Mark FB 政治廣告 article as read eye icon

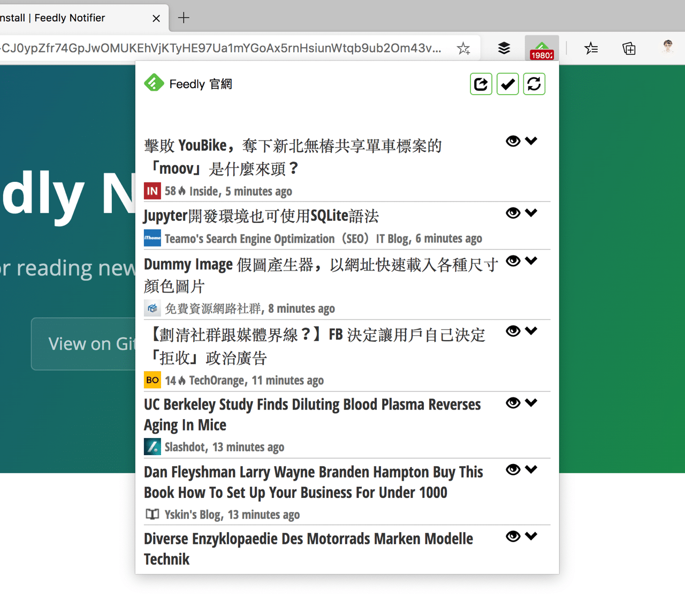[x=513, y=331]
